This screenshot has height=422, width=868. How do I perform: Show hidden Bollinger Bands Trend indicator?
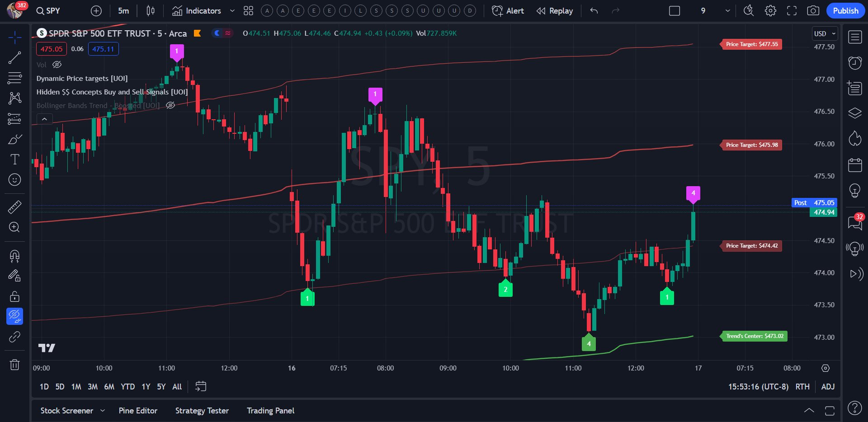(170, 105)
